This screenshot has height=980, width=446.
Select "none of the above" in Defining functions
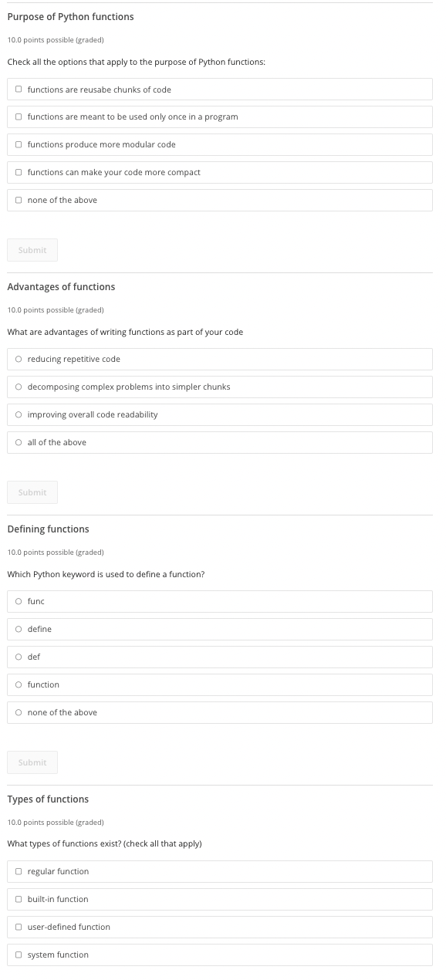[x=19, y=712]
